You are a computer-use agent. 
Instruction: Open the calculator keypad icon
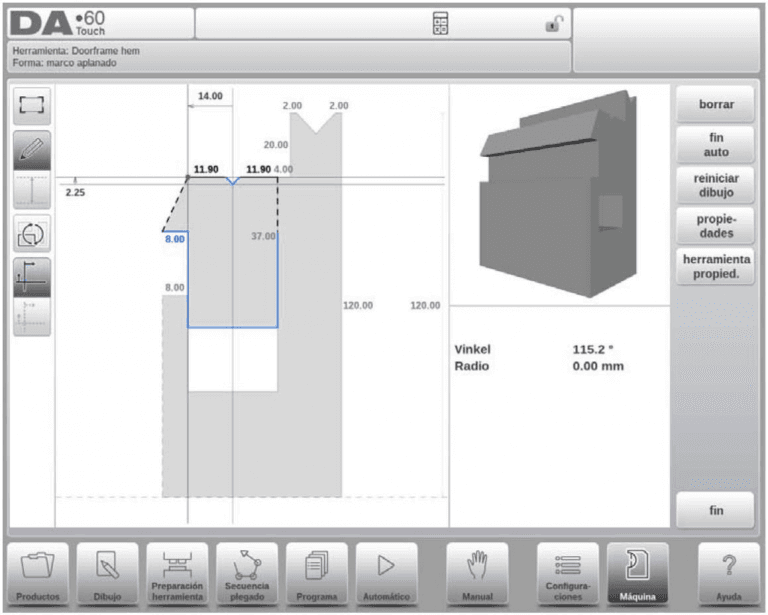coord(440,23)
